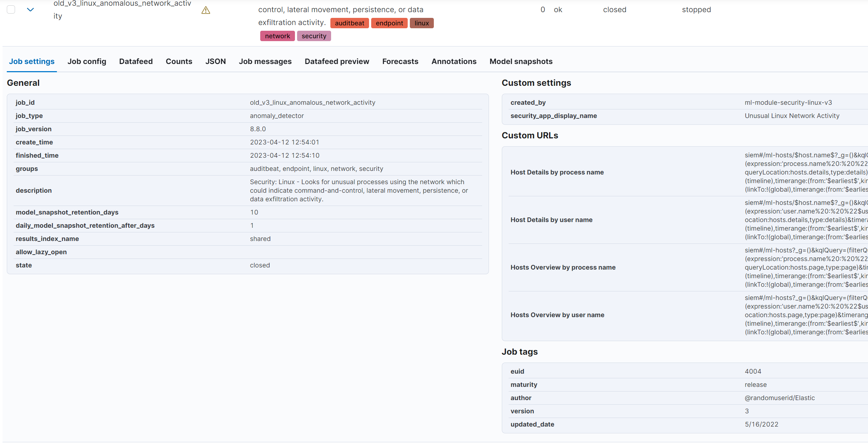This screenshot has width=868, height=443.
Task: Collapse the job details chevron
Action: pyautogui.click(x=30, y=10)
